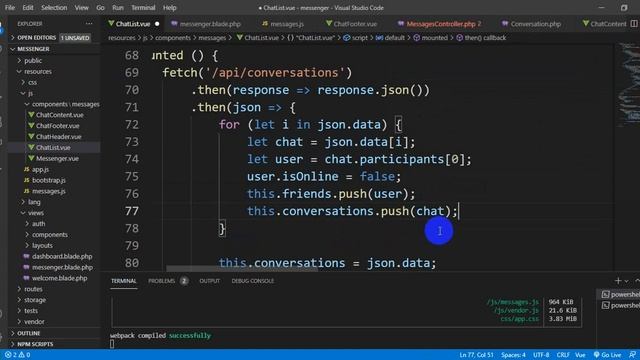
Task: Select the Debug Console panel tab
Action: (253, 281)
